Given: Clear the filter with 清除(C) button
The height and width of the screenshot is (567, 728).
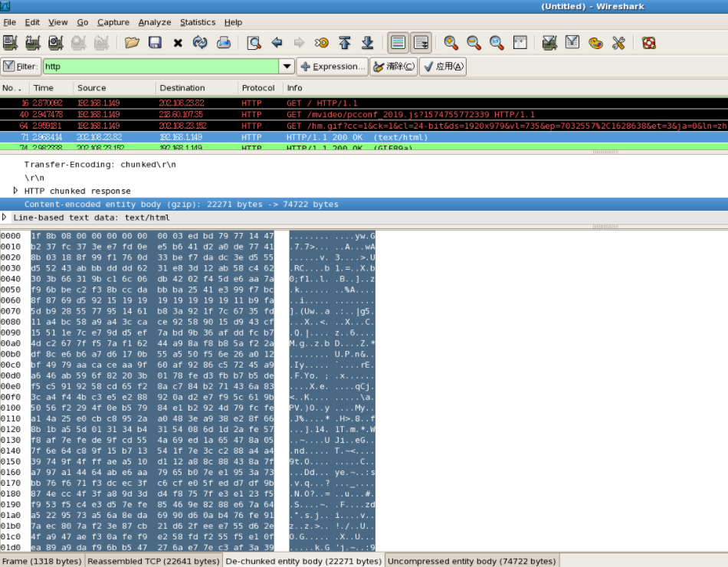Looking at the screenshot, I should 394,67.
